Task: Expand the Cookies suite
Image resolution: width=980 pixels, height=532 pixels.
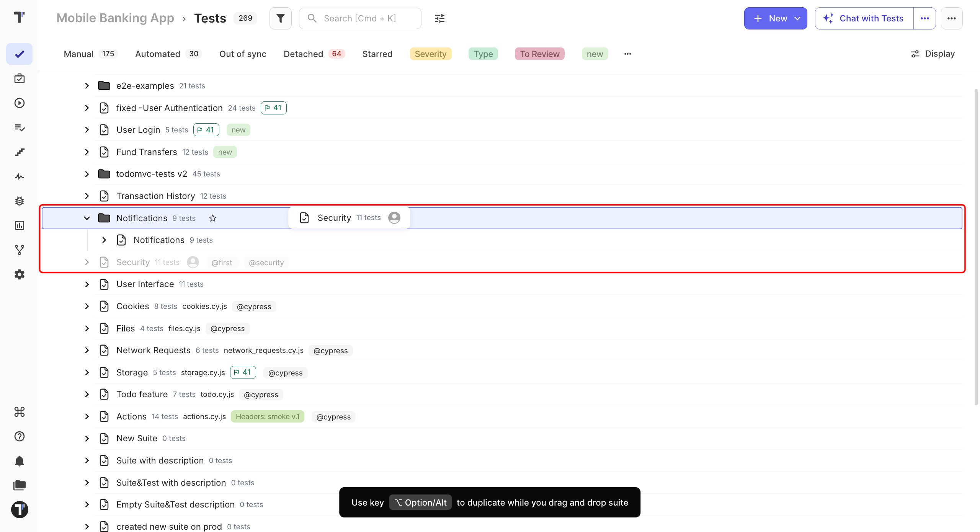Action: click(x=87, y=306)
